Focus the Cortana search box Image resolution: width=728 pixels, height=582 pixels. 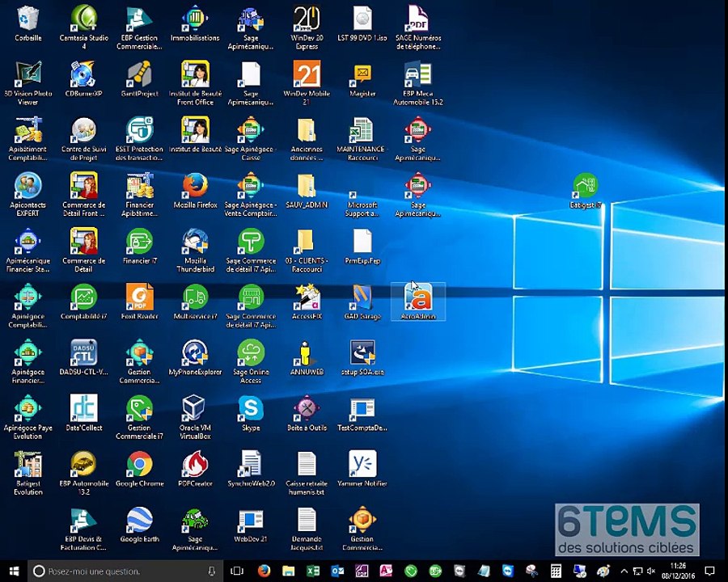coord(126,571)
